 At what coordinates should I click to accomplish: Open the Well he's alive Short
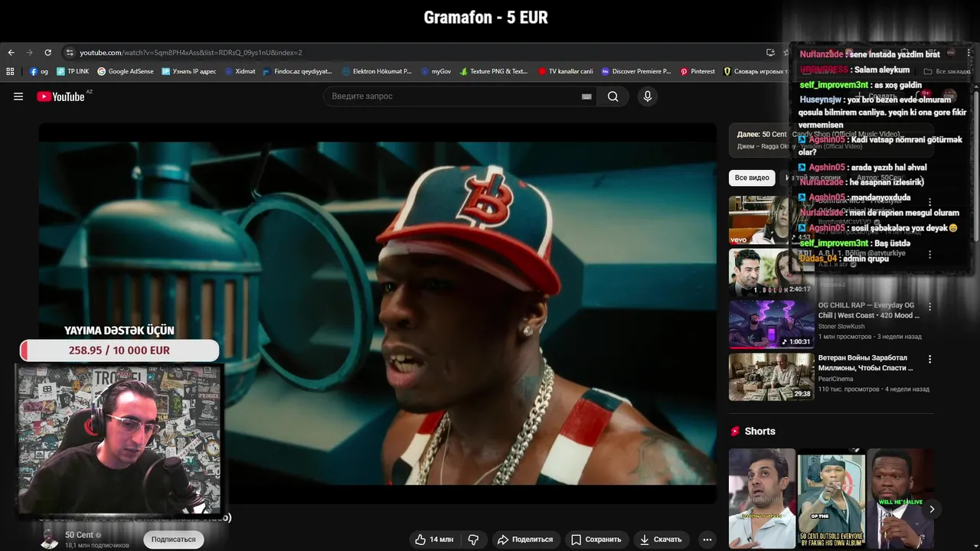(x=900, y=498)
